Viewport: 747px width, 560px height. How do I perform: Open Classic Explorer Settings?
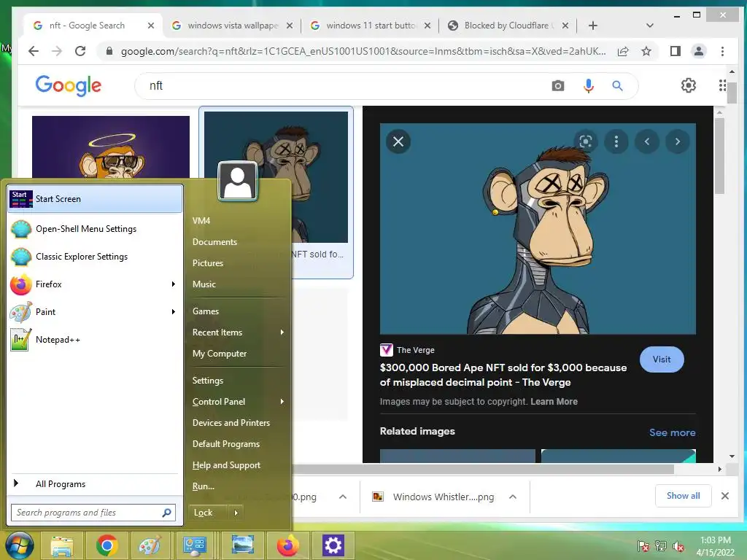point(96,257)
